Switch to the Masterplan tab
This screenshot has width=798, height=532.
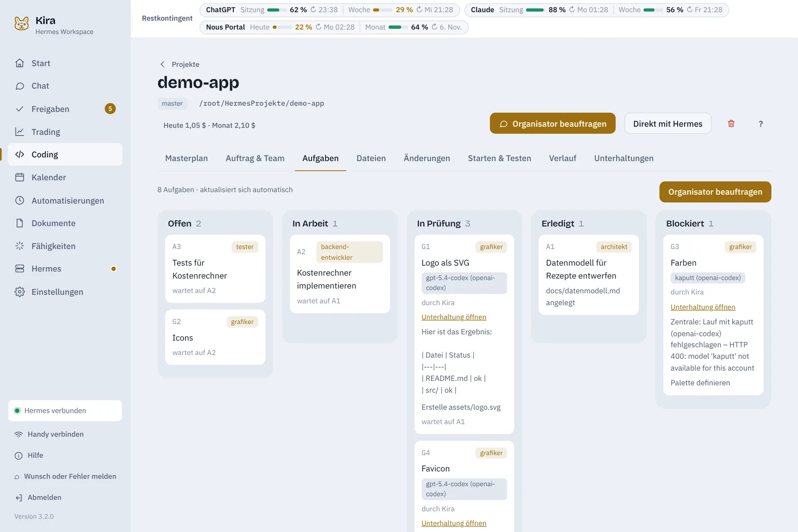tap(187, 158)
